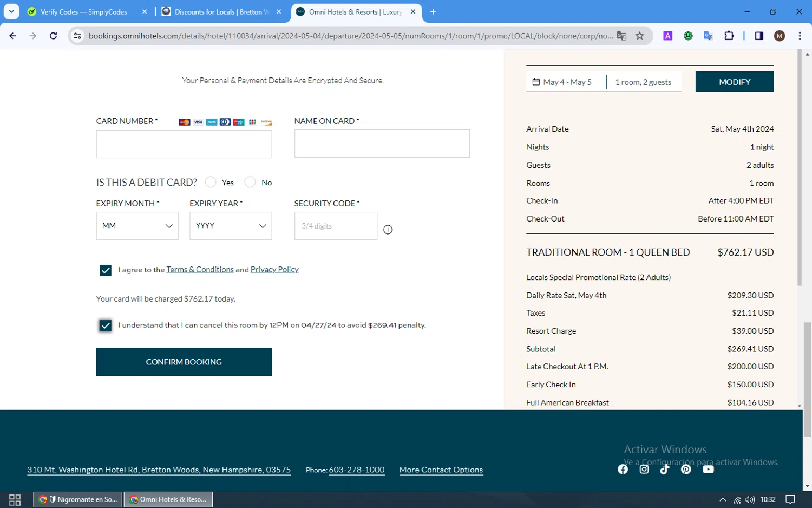Screen dimensions: 812x508
Task: Open the notifications center icon
Action: (790, 499)
